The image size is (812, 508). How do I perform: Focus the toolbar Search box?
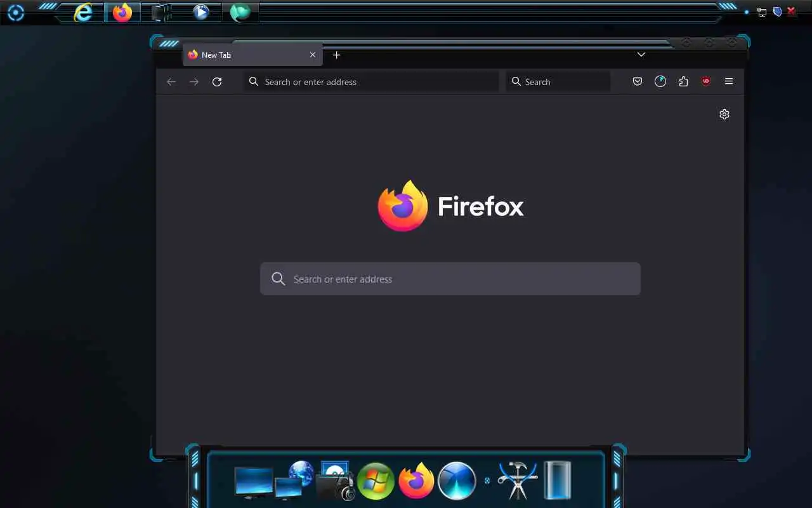pyautogui.click(x=558, y=82)
